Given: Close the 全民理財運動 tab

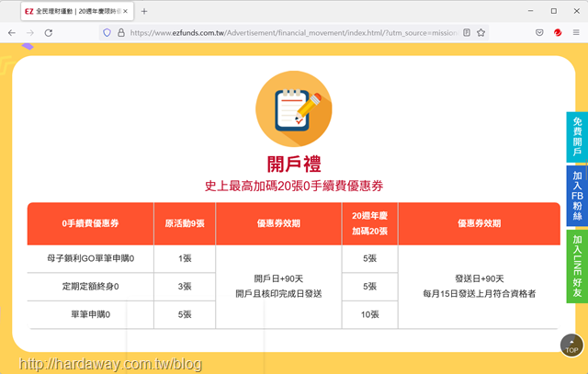Looking at the screenshot, I should click(125, 12).
